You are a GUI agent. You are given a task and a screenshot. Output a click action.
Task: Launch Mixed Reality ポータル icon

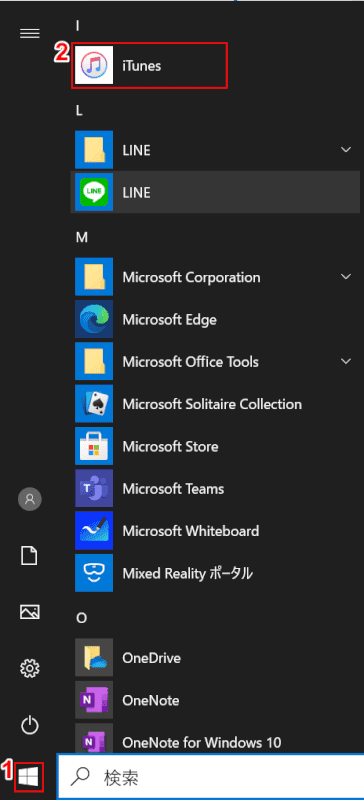[x=94, y=573]
